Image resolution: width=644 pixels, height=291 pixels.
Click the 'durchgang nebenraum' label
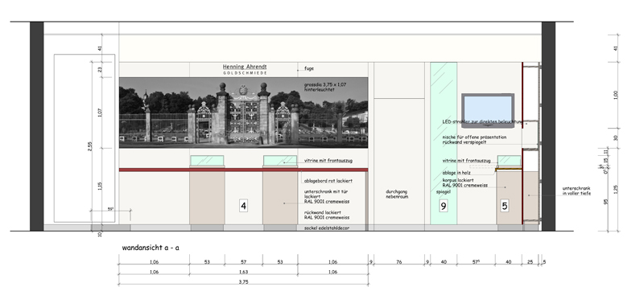(397, 194)
